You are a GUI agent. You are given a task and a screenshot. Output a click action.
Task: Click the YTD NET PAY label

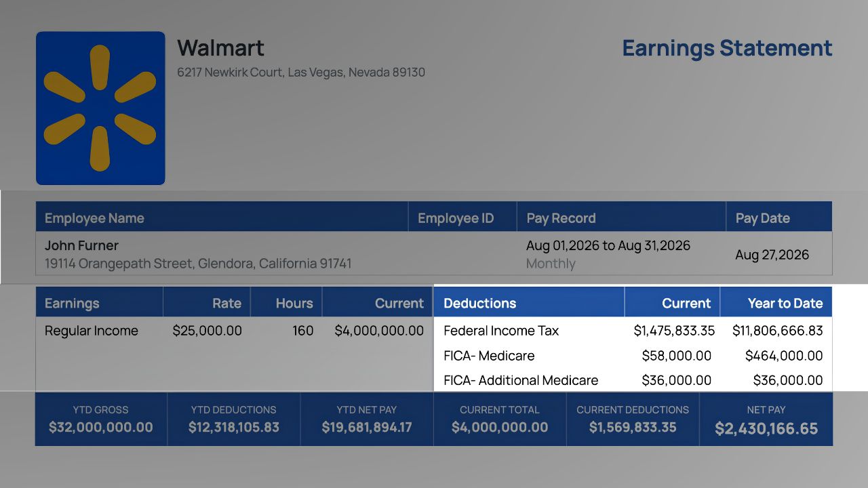pyautogui.click(x=366, y=409)
